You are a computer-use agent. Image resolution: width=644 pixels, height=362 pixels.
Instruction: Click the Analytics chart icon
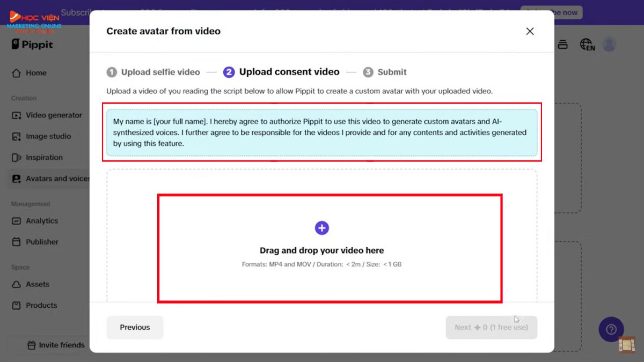[17, 221]
